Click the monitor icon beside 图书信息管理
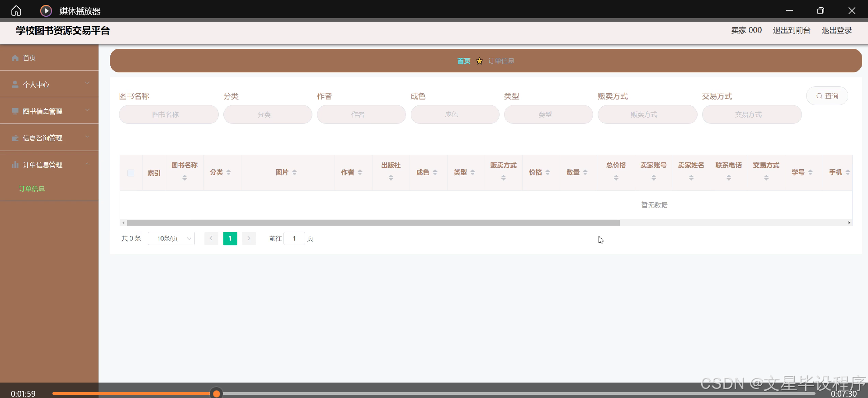The image size is (868, 398). pyautogui.click(x=15, y=111)
